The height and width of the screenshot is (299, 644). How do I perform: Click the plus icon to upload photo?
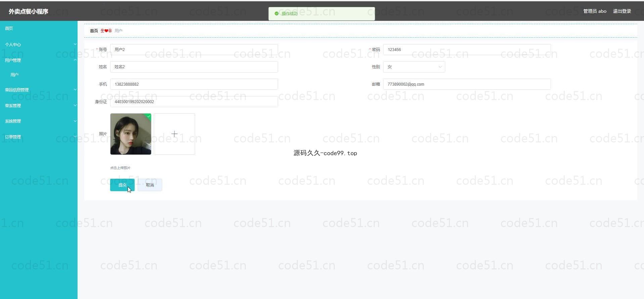tap(174, 134)
